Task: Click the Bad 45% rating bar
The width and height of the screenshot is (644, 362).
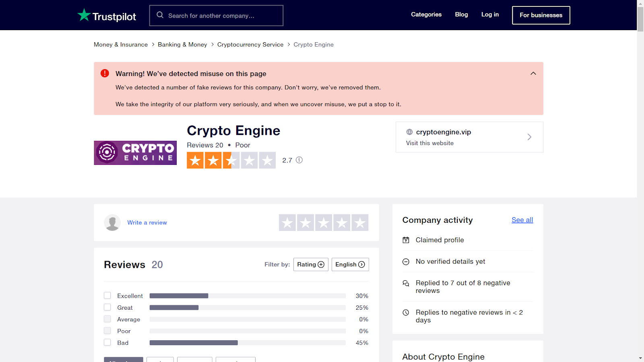Action: pyautogui.click(x=248, y=343)
